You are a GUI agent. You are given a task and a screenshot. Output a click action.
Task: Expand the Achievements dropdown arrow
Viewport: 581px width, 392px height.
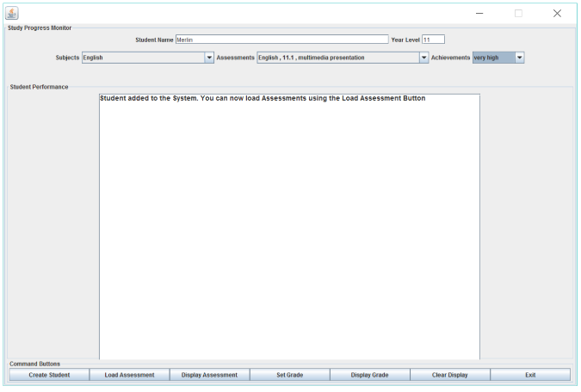[520, 58]
